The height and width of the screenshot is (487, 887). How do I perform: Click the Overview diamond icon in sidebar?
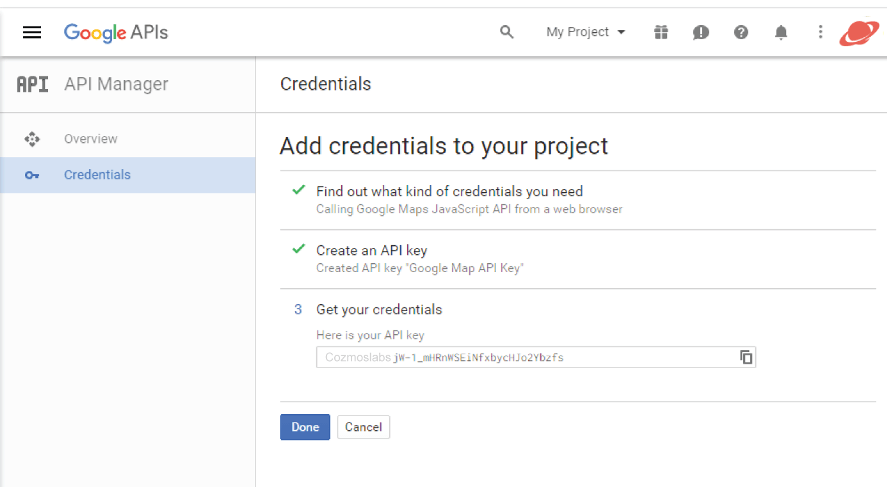click(x=32, y=139)
